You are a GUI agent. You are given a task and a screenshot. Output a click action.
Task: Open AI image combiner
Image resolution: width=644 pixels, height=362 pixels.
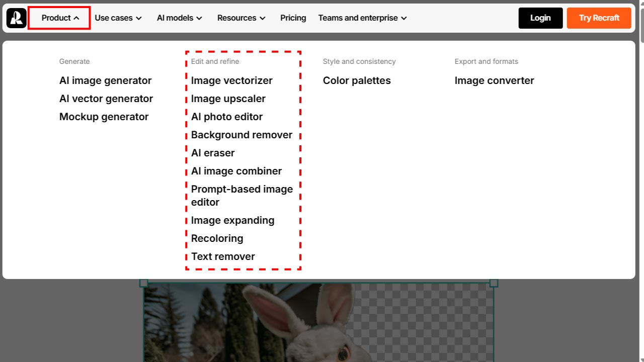tap(236, 171)
